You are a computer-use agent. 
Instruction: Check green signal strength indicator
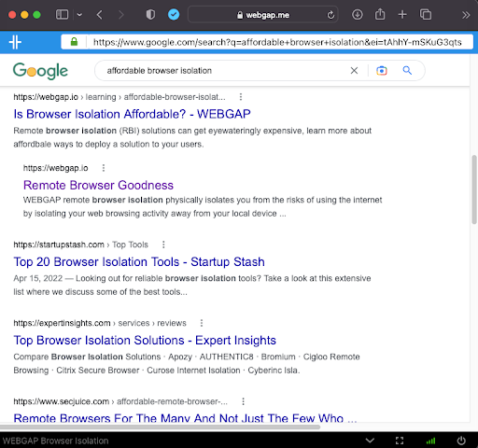[x=430, y=441]
